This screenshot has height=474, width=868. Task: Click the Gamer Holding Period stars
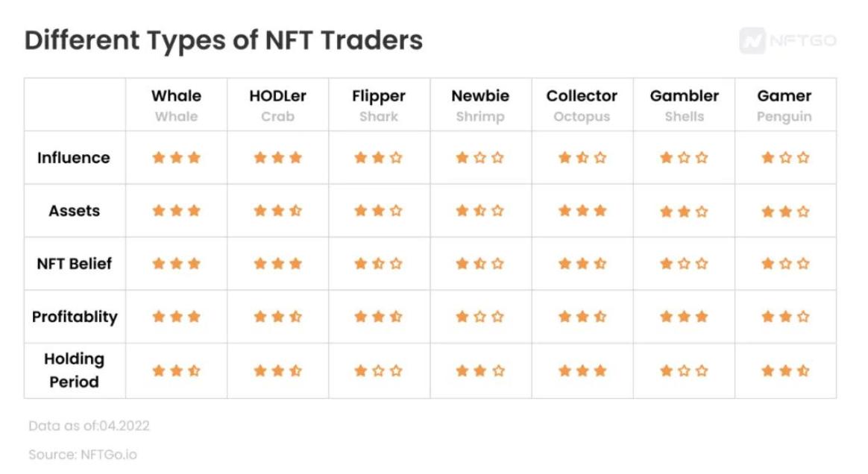coord(785,370)
